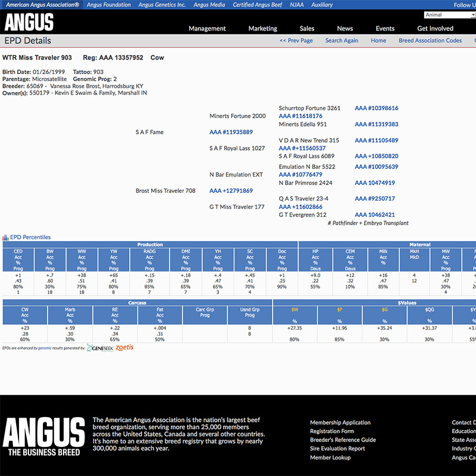
Task: Open the Sire Evaluation Report footer link
Action: [337, 449]
